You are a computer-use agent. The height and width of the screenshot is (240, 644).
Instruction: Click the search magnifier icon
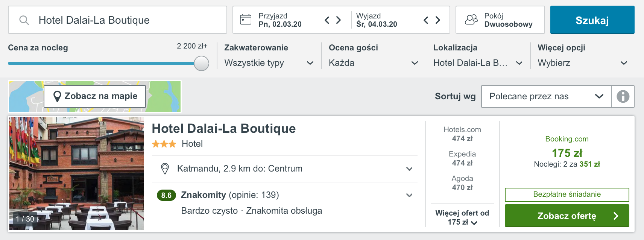(24, 20)
